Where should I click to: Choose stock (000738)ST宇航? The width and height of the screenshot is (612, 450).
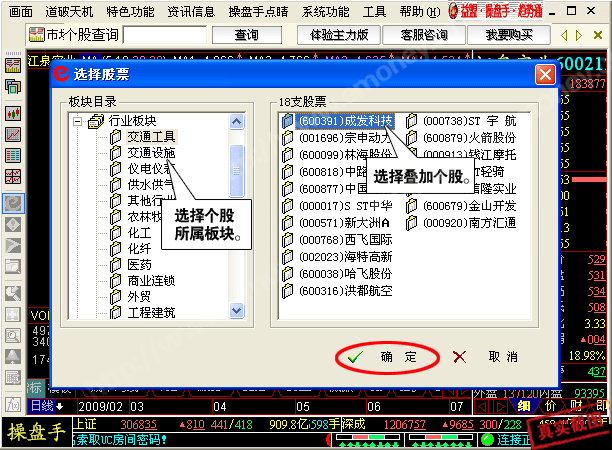(x=469, y=120)
